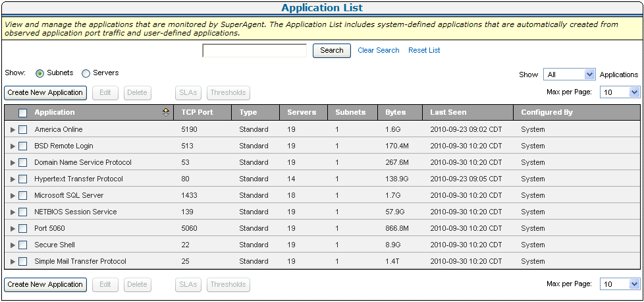The height and width of the screenshot is (302, 644).
Task: Expand the Secure Shell row arrow
Action: pyautogui.click(x=13, y=245)
